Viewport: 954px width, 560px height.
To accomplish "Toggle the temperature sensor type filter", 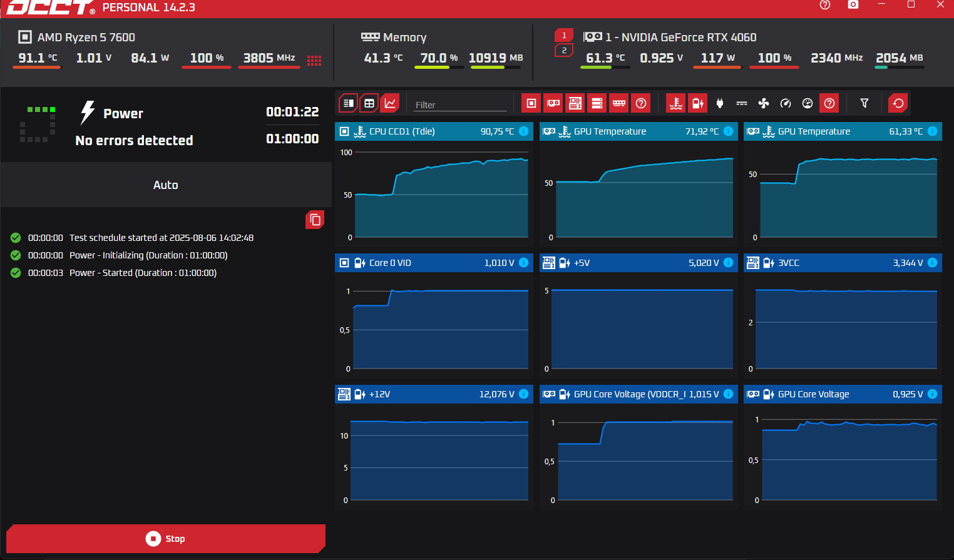I will click(675, 103).
